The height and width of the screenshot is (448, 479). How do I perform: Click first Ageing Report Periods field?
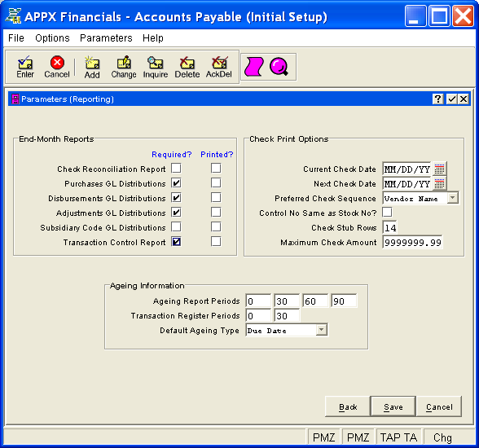pyautogui.click(x=258, y=301)
